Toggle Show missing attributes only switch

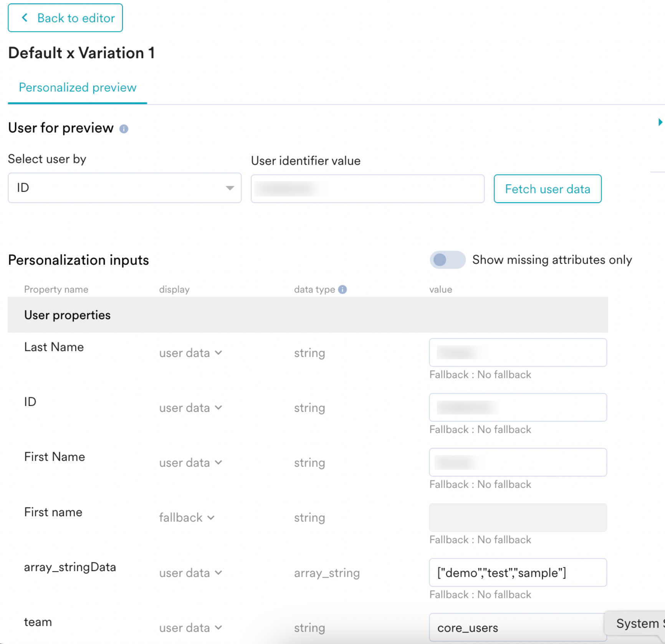tap(447, 260)
